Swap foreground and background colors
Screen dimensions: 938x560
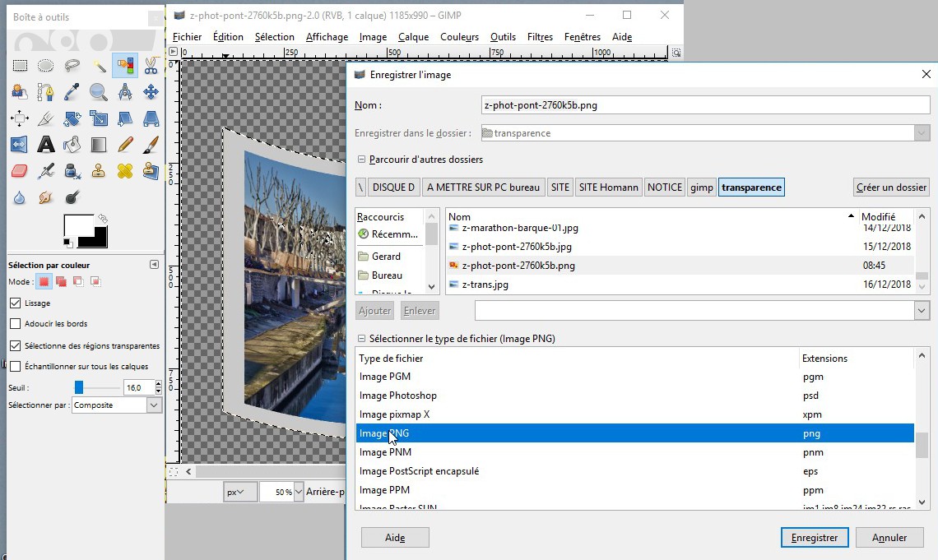(x=103, y=219)
